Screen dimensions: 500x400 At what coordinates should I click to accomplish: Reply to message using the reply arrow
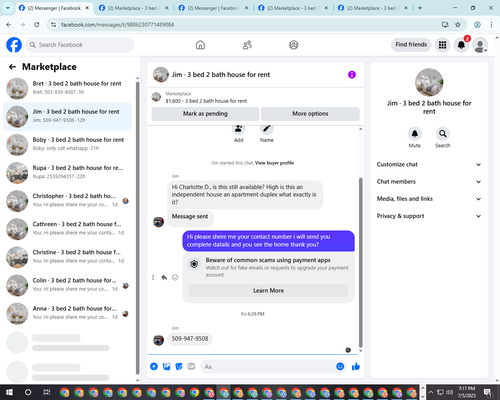pos(164,277)
